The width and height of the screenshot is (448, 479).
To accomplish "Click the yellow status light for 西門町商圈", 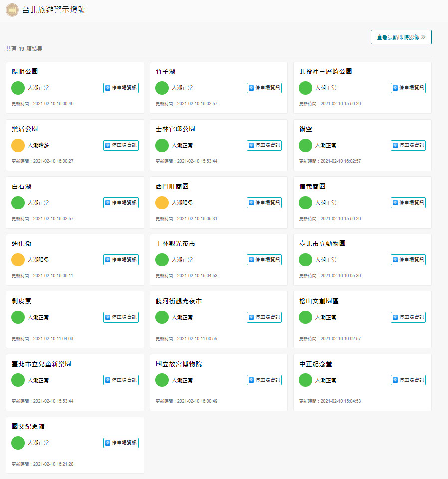I will 162,203.
